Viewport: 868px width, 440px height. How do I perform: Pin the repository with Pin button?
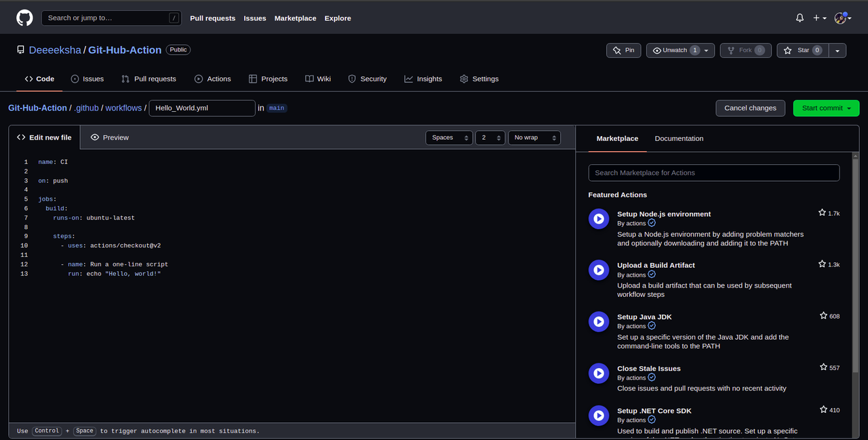pyautogui.click(x=623, y=50)
